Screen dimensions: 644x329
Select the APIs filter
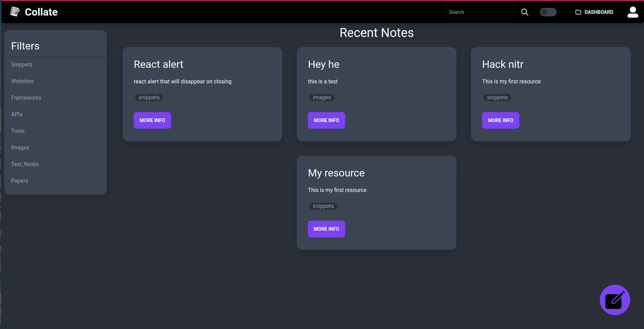17,114
